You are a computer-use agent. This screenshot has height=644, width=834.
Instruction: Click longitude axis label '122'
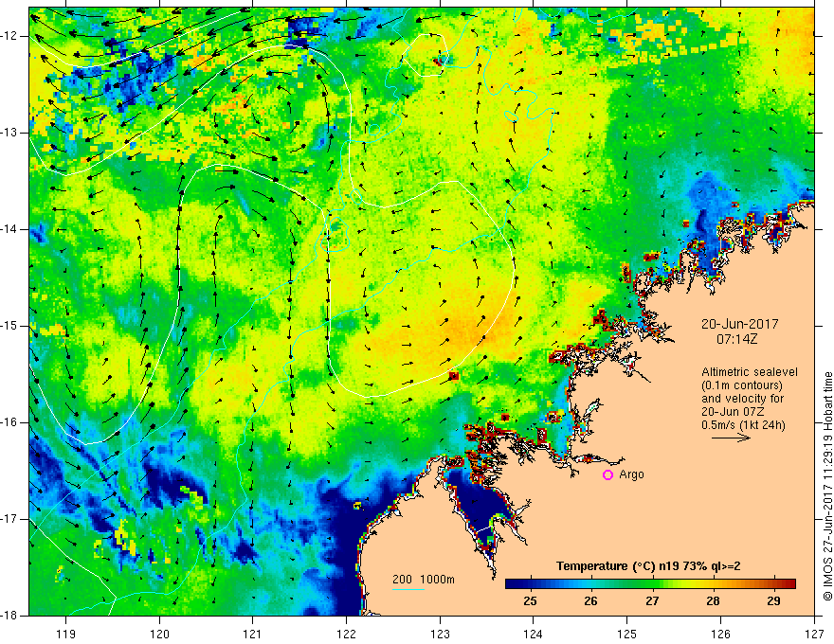click(x=346, y=634)
